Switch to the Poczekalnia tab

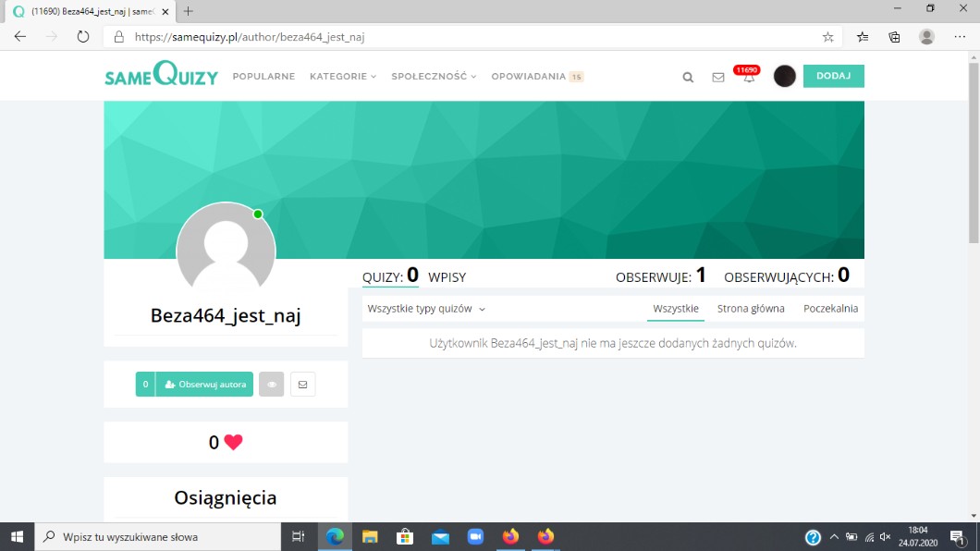(x=830, y=309)
